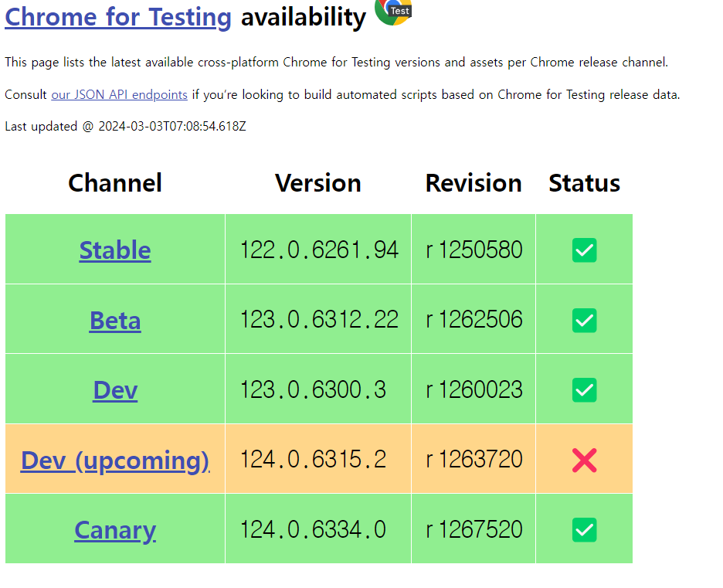Select version 123.0.6312.22 cell
The width and height of the screenshot is (723, 588).
click(319, 320)
